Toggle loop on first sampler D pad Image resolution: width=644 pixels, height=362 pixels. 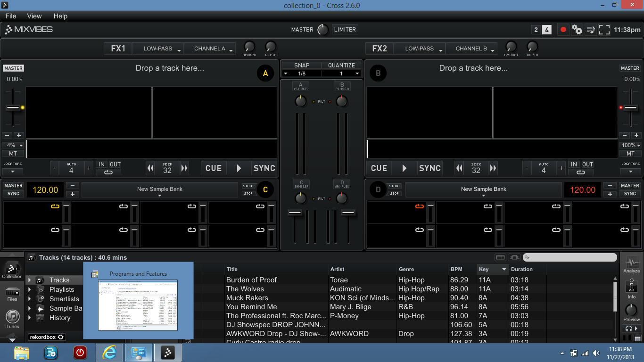pos(420,206)
